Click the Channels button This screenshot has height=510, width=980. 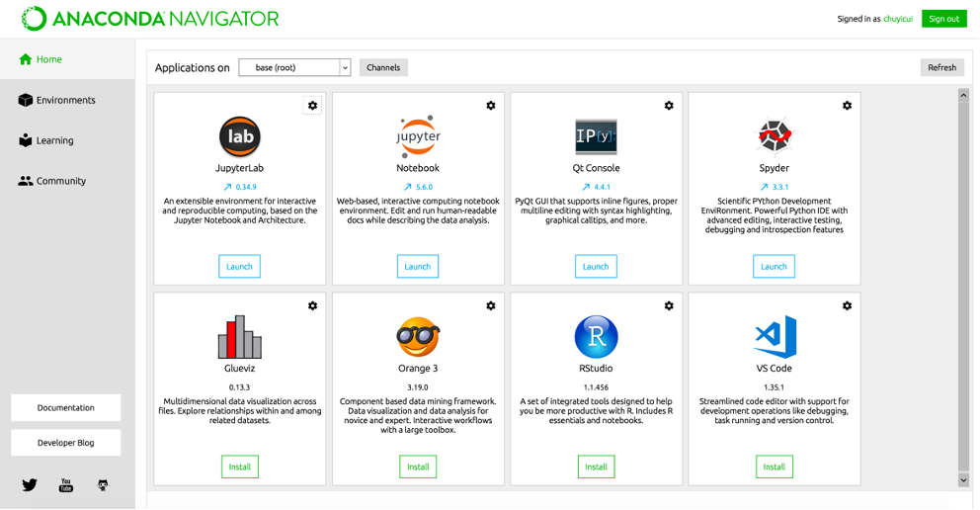[x=383, y=67]
